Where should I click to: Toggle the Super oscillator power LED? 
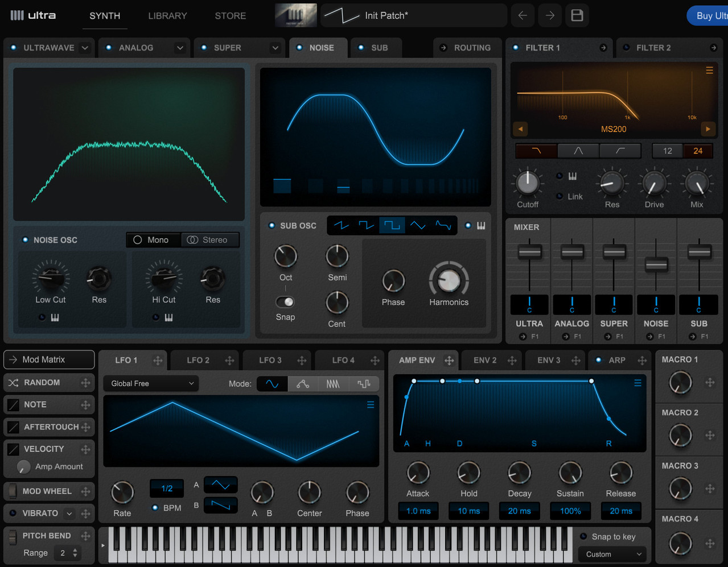pyautogui.click(x=204, y=48)
